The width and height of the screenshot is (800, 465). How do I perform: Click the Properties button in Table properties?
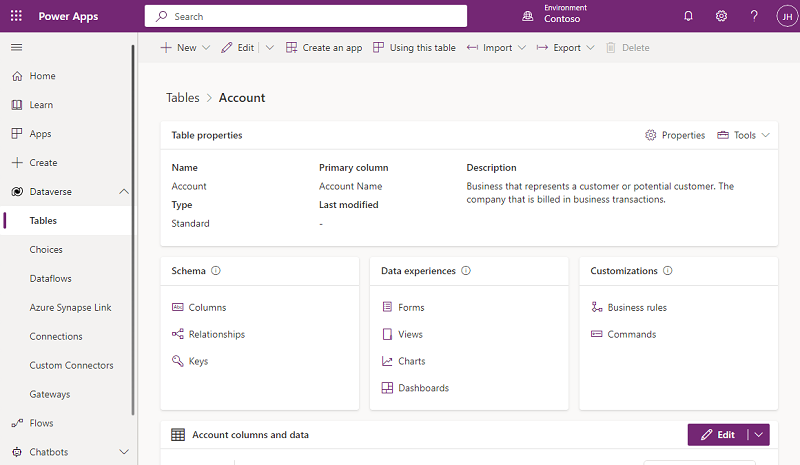click(x=675, y=135)
